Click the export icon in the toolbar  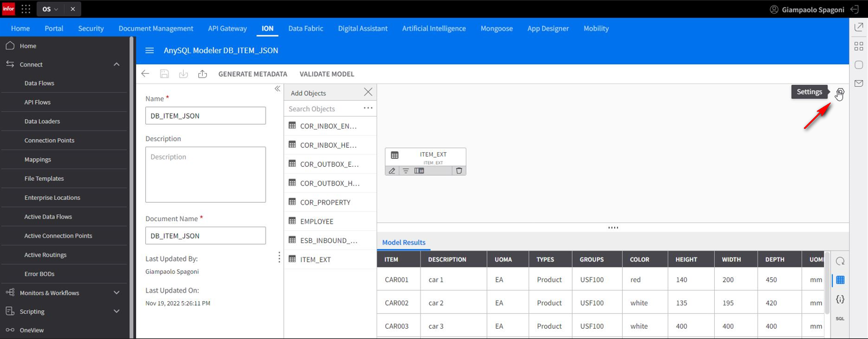(203, 74)
